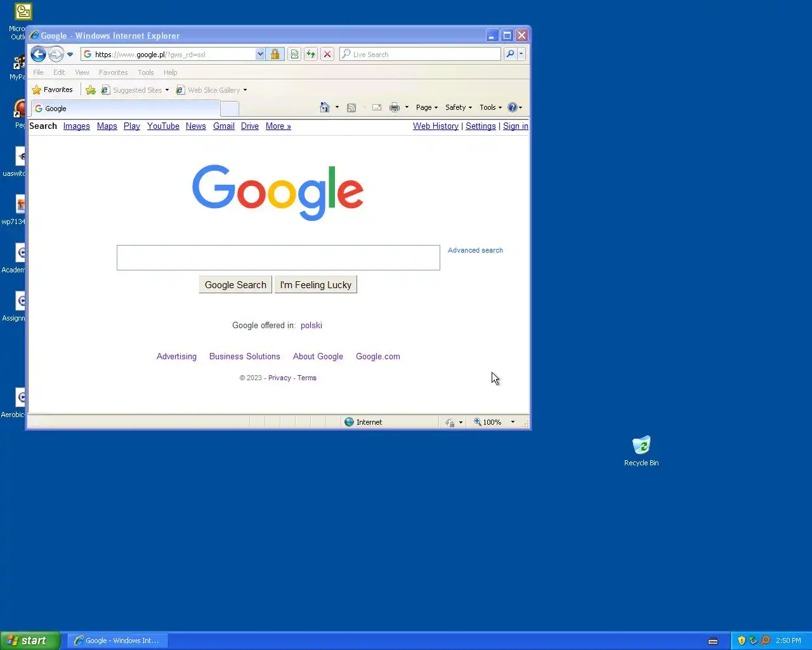Open Advanced search link

(x=475, y=250)
